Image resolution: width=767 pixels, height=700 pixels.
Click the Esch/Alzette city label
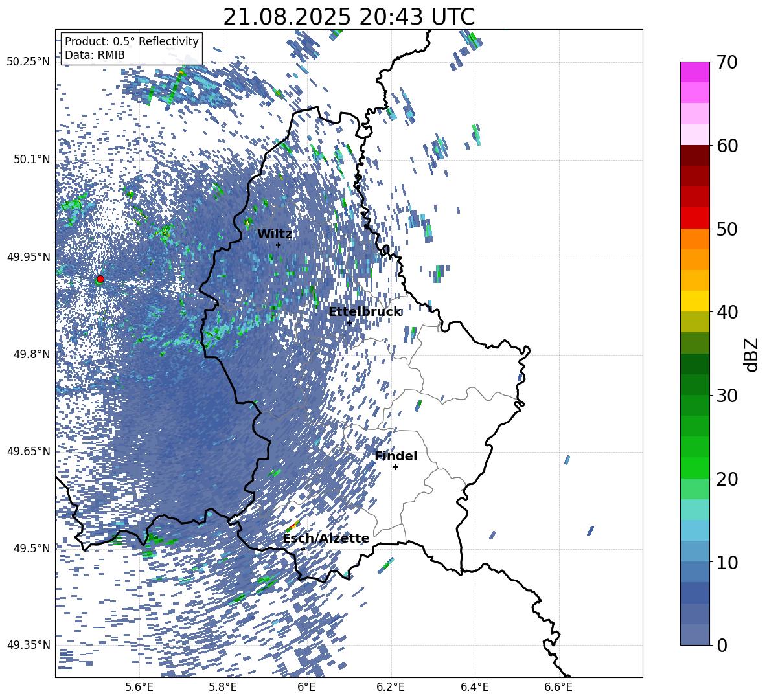point(326,539)
